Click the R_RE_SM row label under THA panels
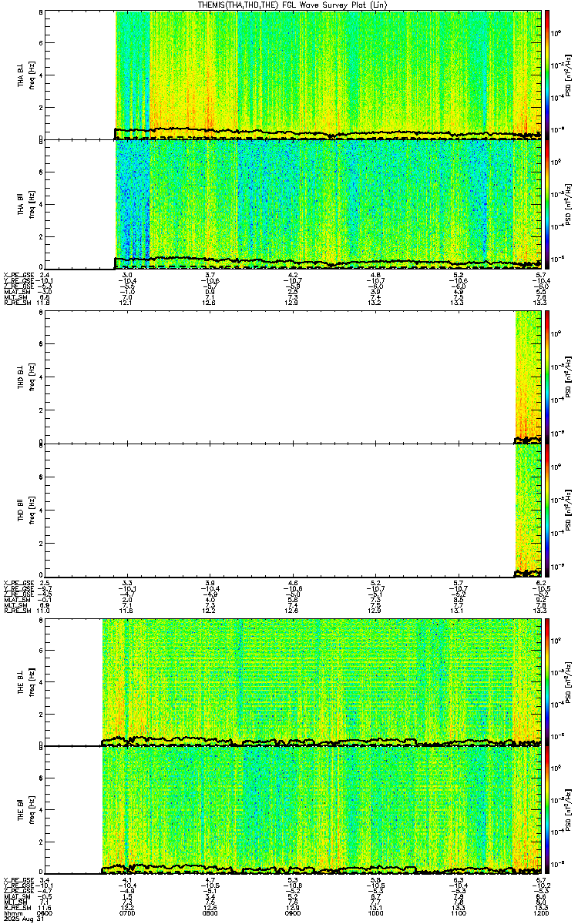 point(18,303)
